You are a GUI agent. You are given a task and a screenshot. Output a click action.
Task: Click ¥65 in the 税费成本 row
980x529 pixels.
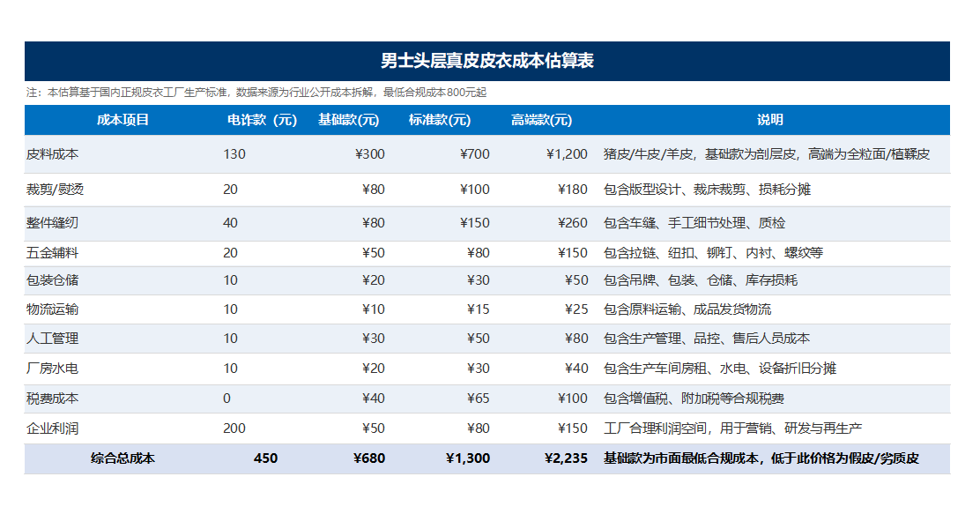coord(479,399)
